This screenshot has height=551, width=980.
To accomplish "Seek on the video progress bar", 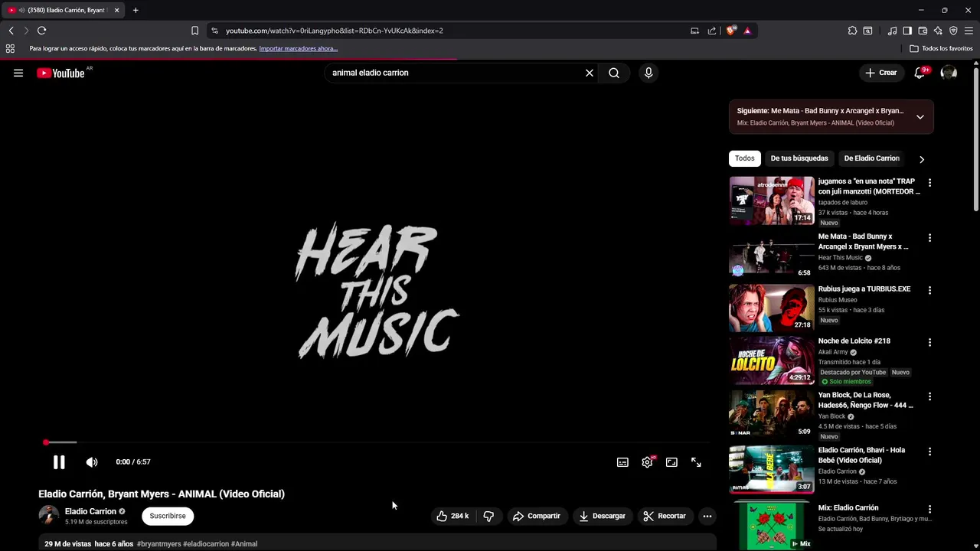I will tap(377, 442).
